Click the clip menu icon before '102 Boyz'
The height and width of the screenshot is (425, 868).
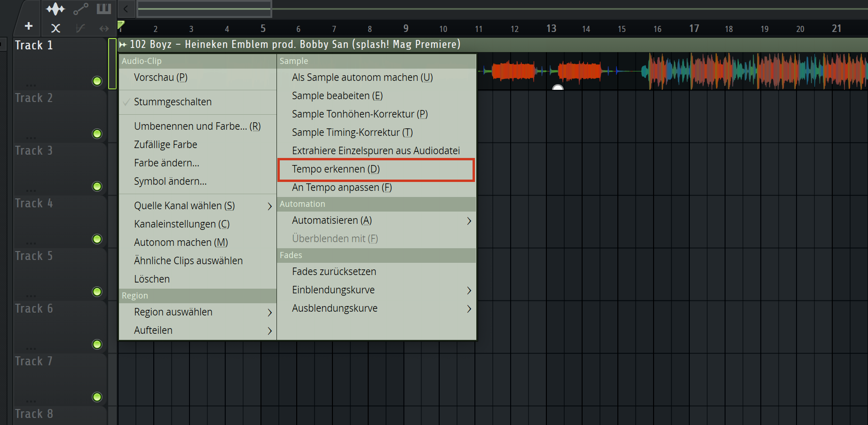[x=123, y=45]
